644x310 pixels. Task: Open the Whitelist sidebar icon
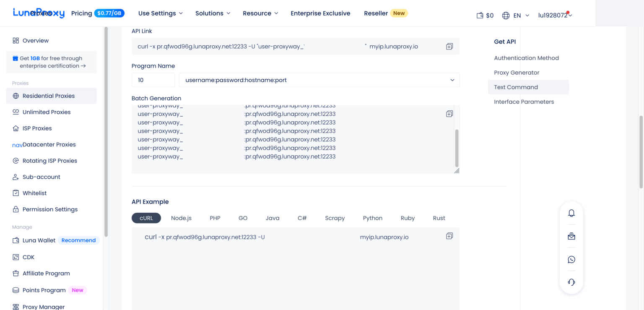click(15, 193)
